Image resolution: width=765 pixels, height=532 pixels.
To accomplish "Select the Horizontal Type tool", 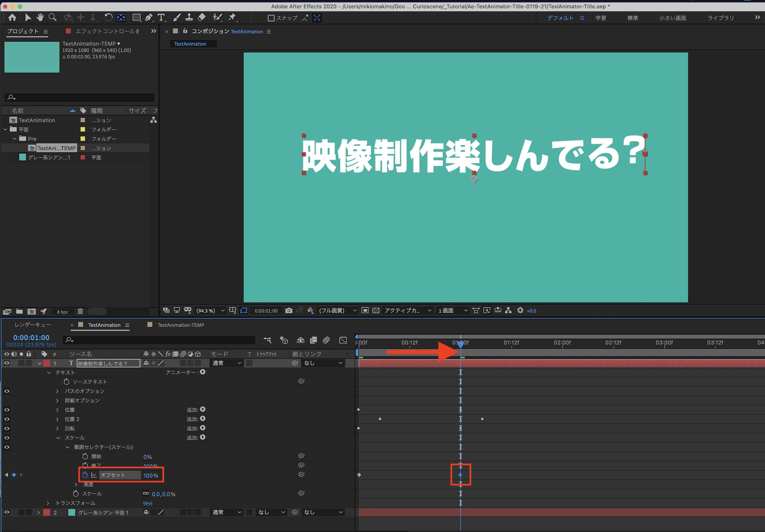I will (161, 18).
